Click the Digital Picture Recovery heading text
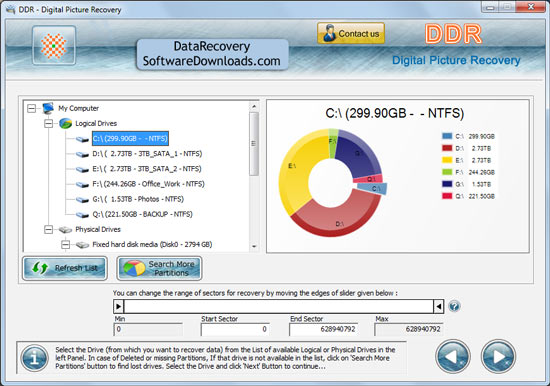The image size is (550, 386). 456,60
